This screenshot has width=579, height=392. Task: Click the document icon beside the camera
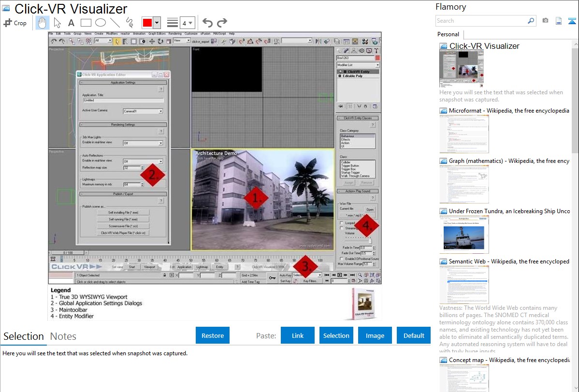point(559,21)
